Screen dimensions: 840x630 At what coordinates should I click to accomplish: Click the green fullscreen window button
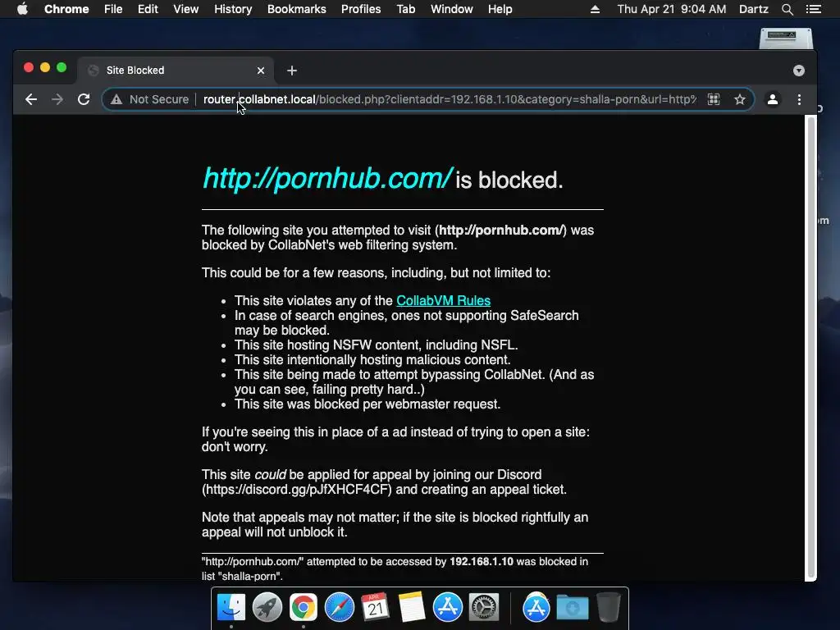tap(62, 67)
